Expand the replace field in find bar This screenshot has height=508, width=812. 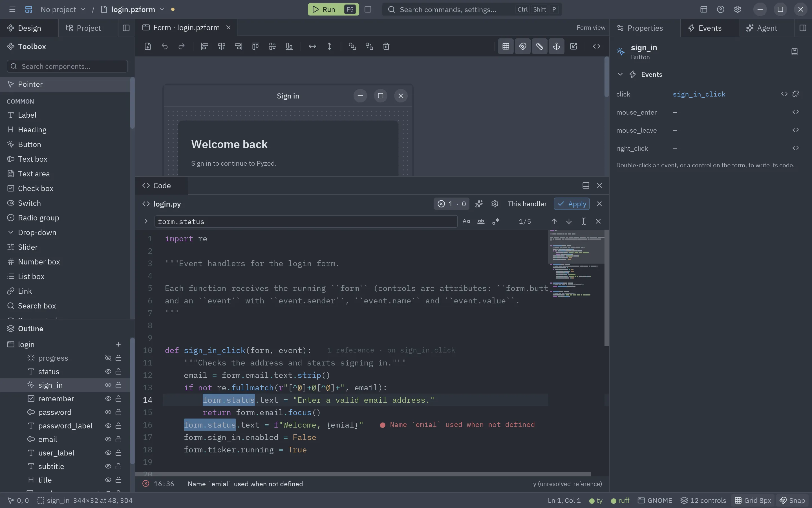pyautogui.click(x=145, y=222)
